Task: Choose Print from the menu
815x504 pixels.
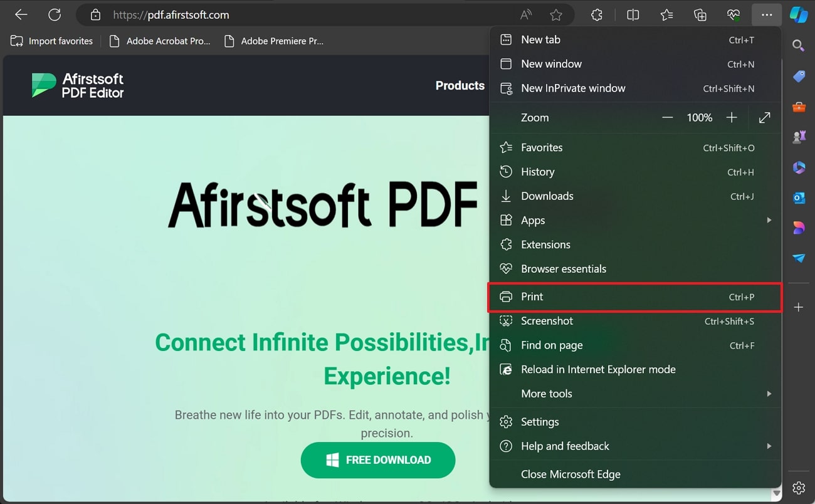Action: pyautogui.click(x=635, y=297)
